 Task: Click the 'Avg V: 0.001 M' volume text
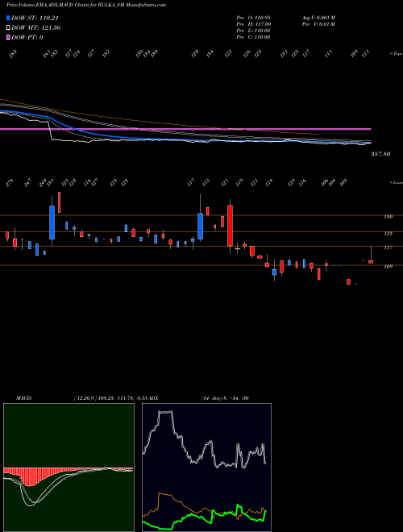[x=318, y=17]
